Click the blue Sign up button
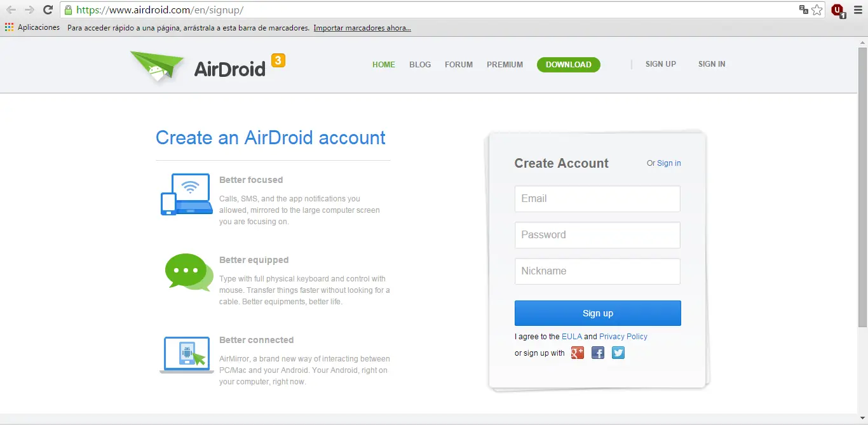 click(x=598, y=313)
